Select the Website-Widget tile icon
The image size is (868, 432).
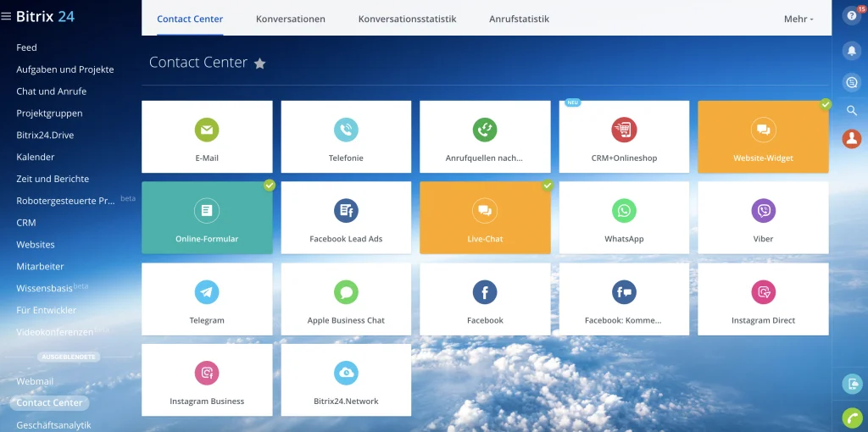pyautogui.click(x=763, y=130)
